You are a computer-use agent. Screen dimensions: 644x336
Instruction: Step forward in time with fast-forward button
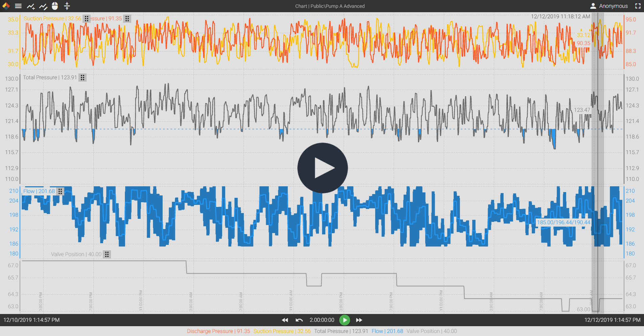coord(359,320)
